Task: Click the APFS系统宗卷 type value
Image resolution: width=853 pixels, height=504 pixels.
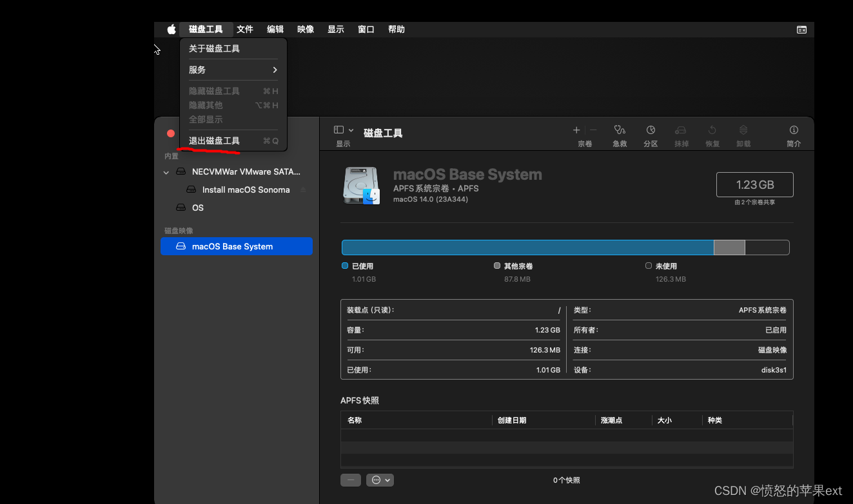Action: click(763, 310)
